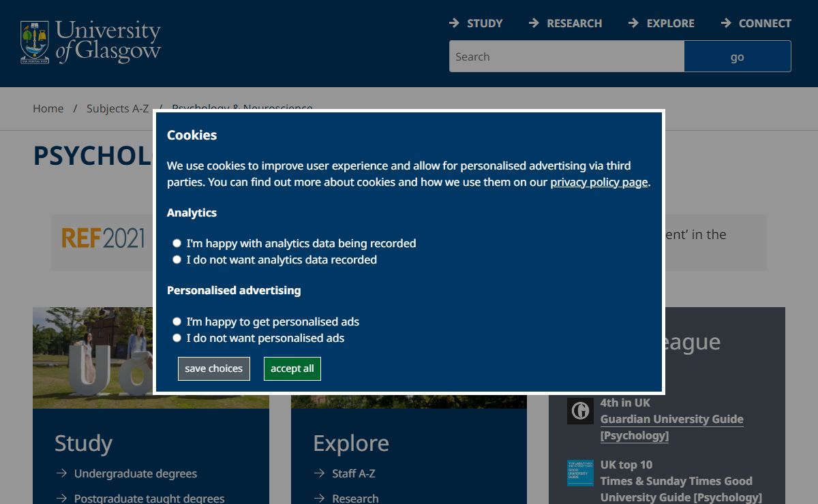The width and height of the screenshot is (818, 504).
Task: Click the Personalised advertising section heading
Action: (234, 290)
